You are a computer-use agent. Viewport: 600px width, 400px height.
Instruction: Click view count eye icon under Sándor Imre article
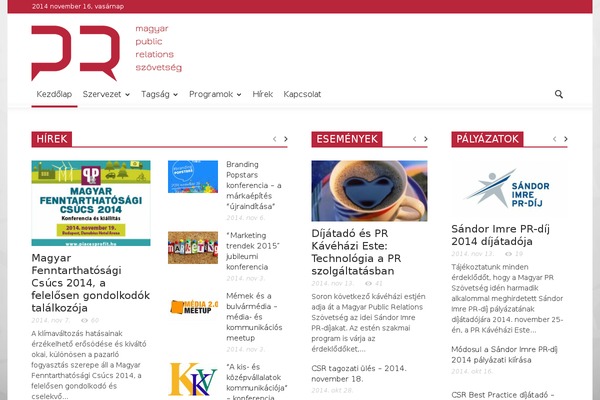point(508,254)
